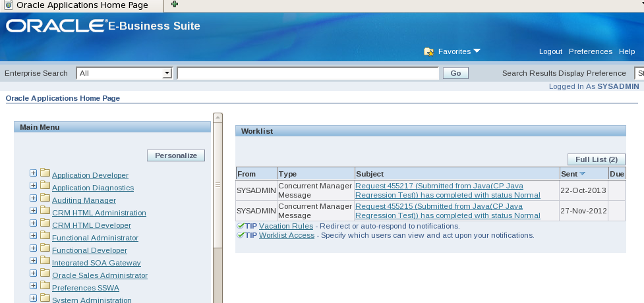This screenshot has width=644, height=303.
Task: Click Oracle Sales Administrator folder icon
Action: point(45,273)
